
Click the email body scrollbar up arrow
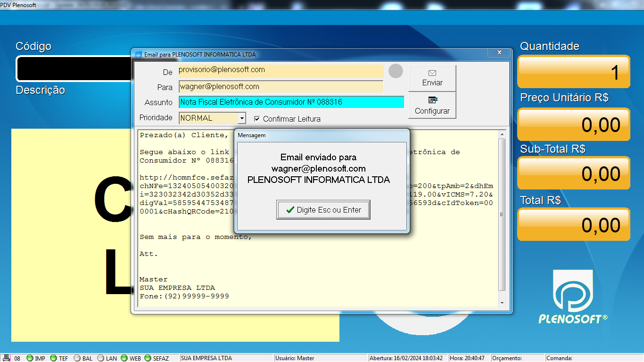click(x=502, y=134)
